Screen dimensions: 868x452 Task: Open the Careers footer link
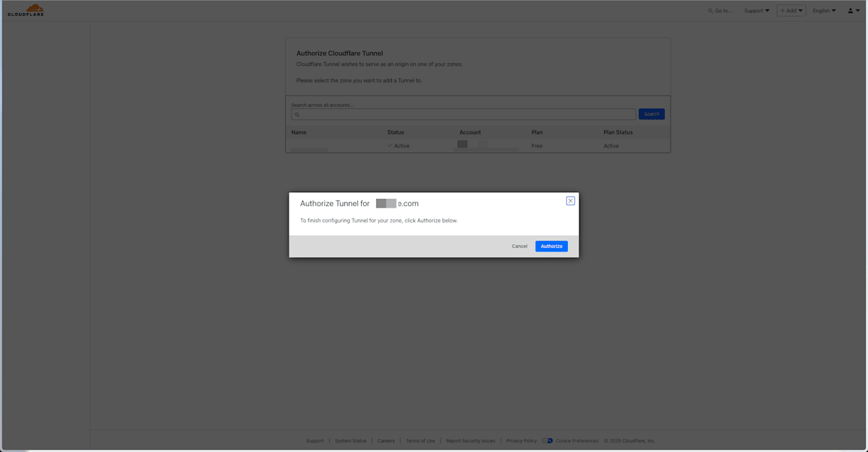tap(386, 440)
